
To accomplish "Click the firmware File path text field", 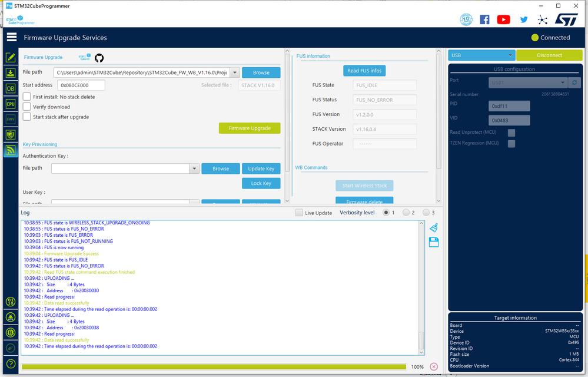I will click(142, 72).
